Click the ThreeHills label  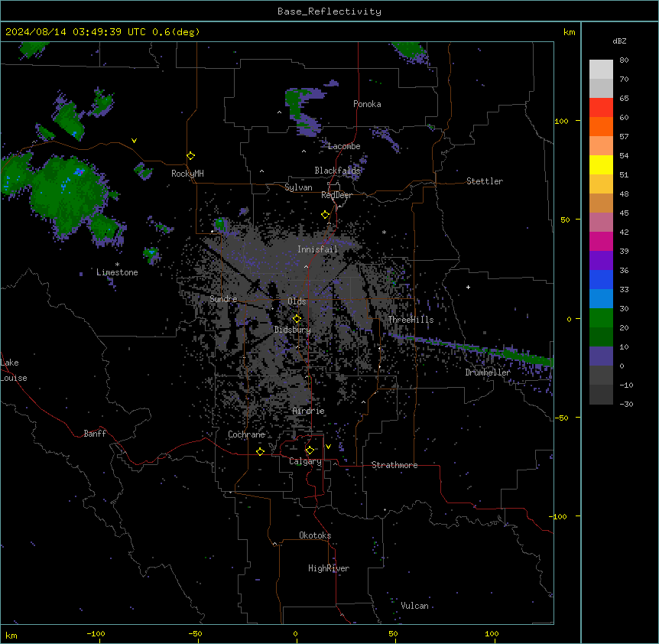[x=411, y=320]
